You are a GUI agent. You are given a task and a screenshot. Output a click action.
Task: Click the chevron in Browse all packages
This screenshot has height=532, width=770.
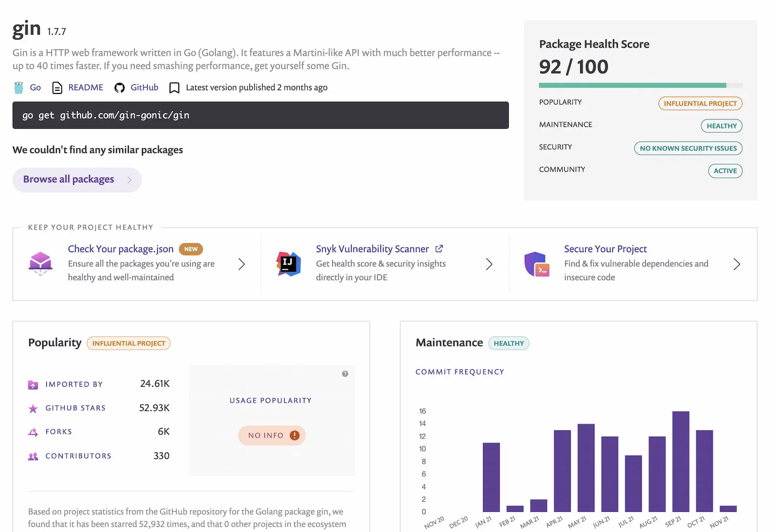[130, 180]
